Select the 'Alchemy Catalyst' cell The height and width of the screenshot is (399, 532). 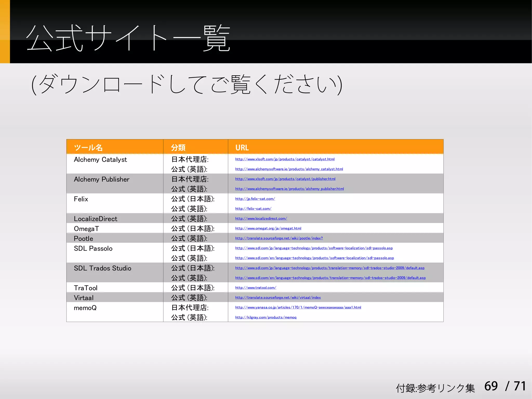pos(115,164)
